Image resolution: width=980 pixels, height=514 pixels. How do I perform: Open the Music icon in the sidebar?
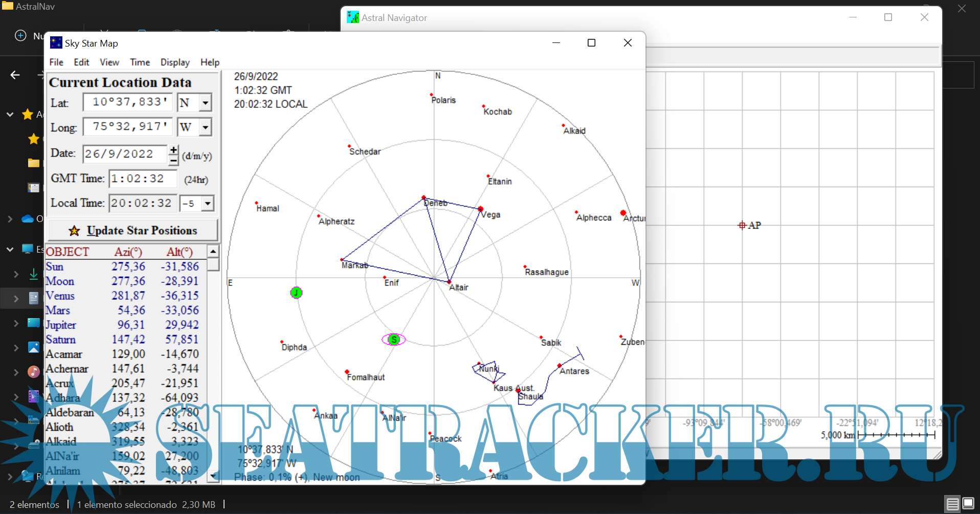[x=34, y=372]
